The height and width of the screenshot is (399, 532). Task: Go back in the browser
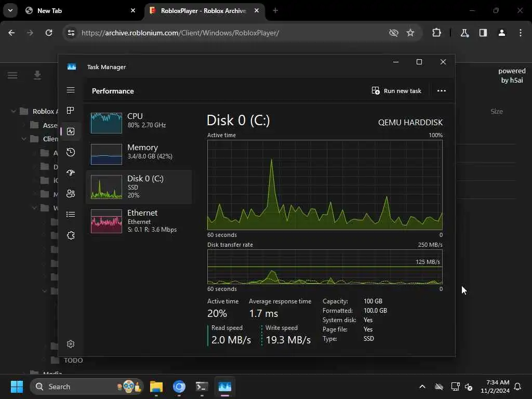[x=11, y=33]
